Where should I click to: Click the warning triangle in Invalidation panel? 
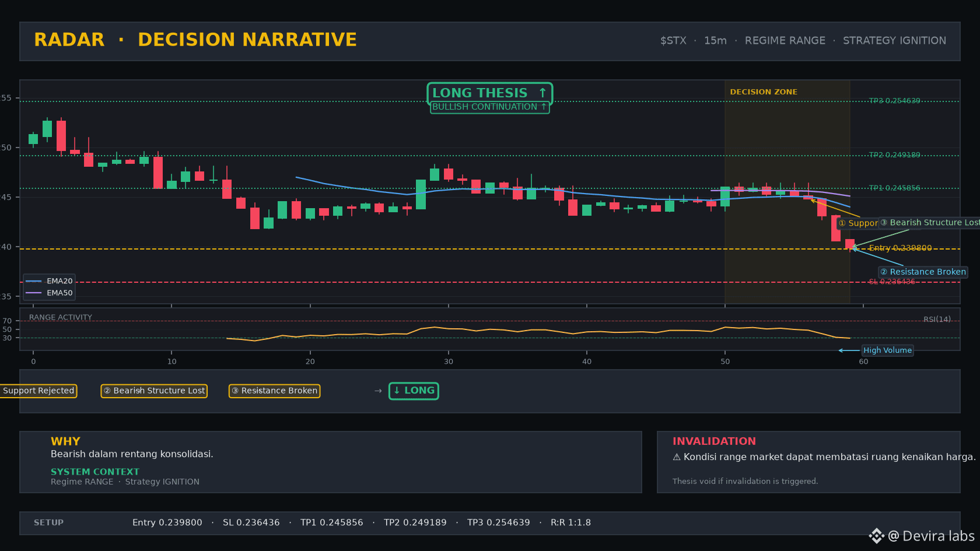click(677, 457)
